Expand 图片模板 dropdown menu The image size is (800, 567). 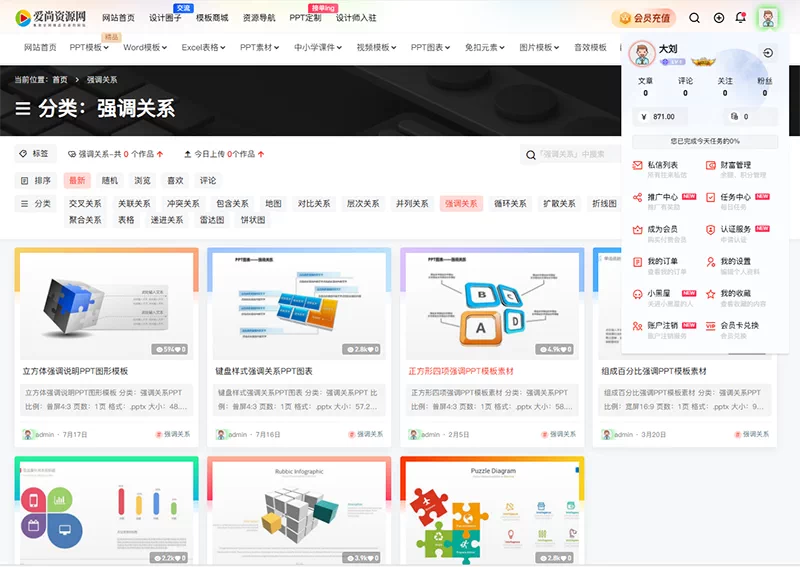(x=539, y=47)
